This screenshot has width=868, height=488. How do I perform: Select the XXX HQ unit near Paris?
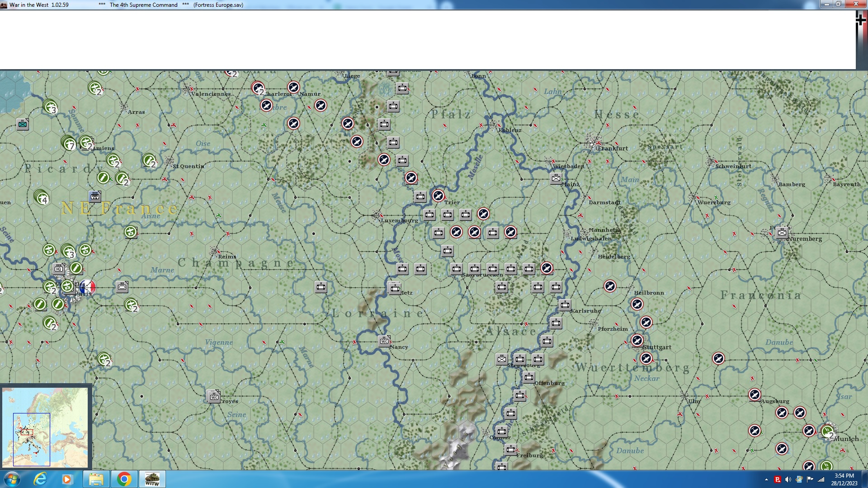59,269
